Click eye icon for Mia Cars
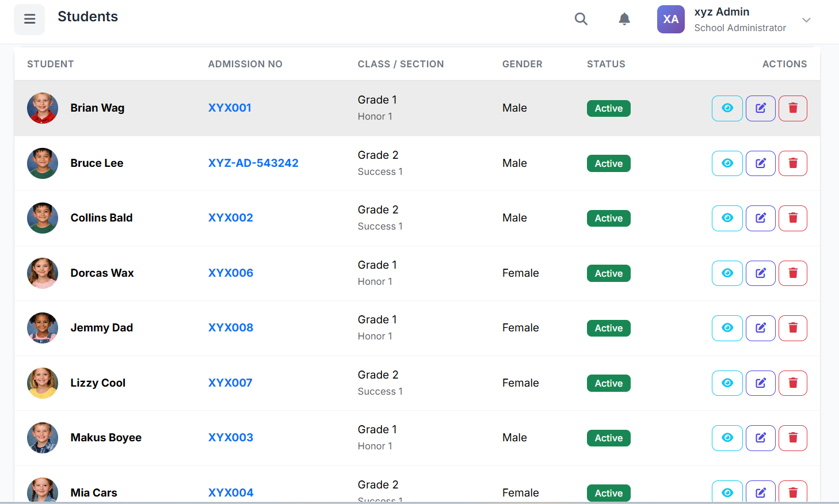Image resolution: width=839 pixels, height=504 pixels. pos(727,492)
